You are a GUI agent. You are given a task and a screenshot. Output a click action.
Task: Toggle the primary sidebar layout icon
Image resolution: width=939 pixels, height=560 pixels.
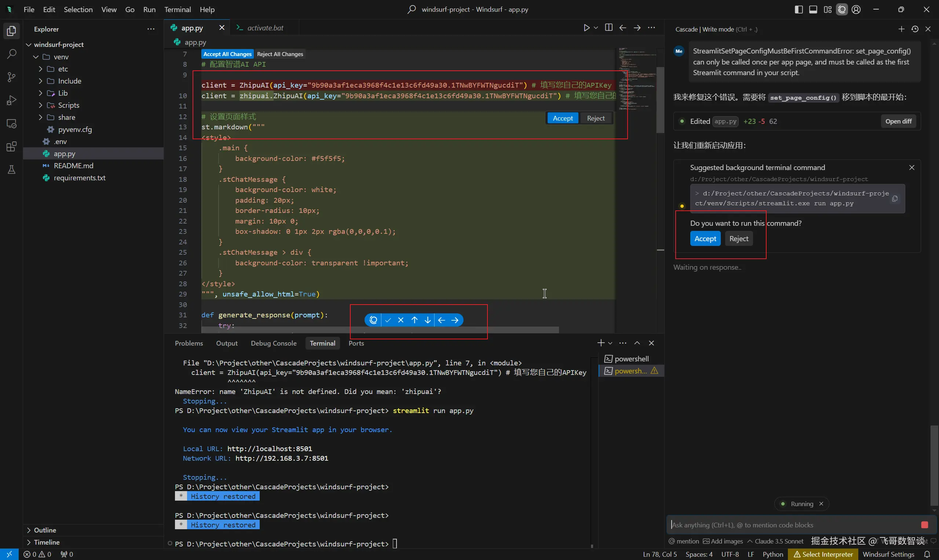pos(799,10)
